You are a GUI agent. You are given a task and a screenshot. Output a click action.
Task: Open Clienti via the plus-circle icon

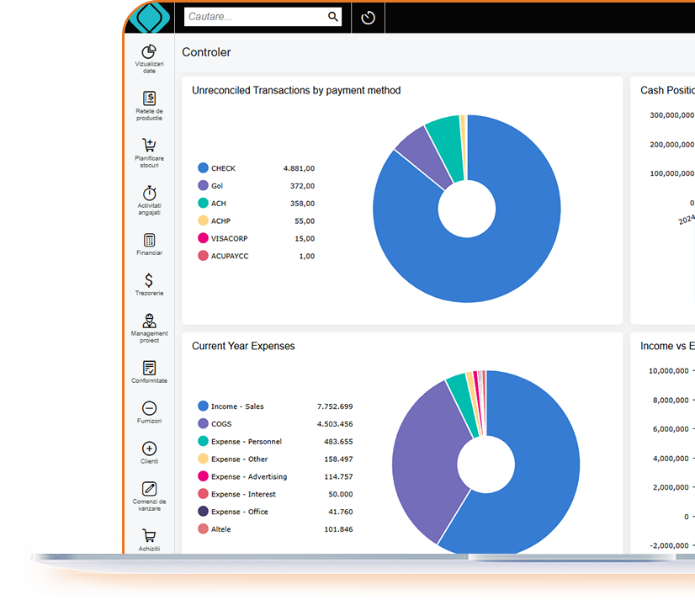pyautogui.click(x=149, y=450)
